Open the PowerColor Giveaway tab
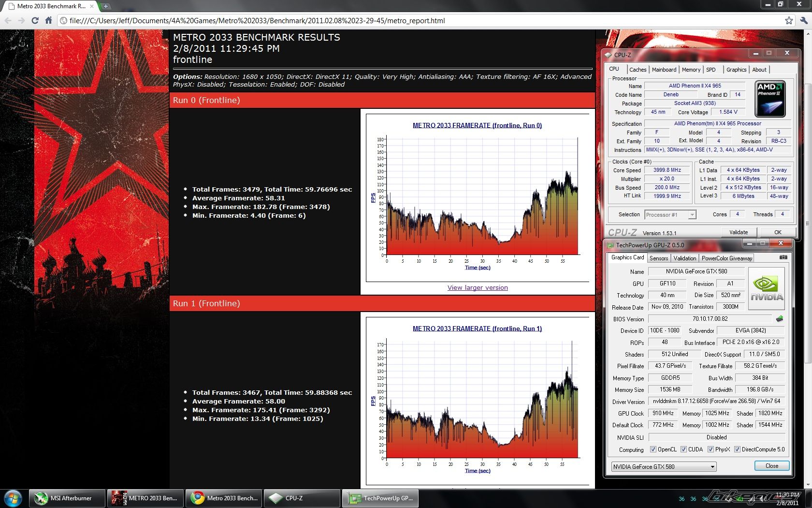 727,258
